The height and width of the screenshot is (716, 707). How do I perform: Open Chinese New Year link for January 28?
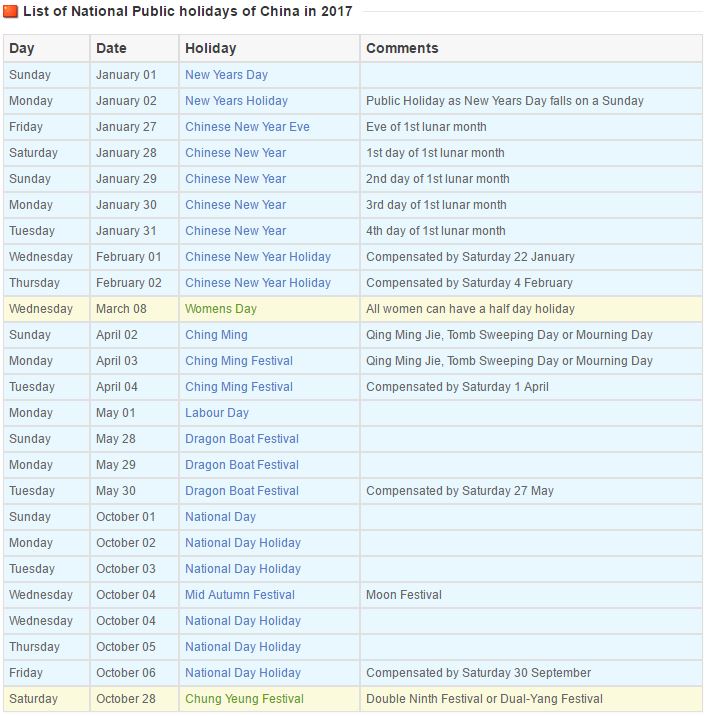236,153
